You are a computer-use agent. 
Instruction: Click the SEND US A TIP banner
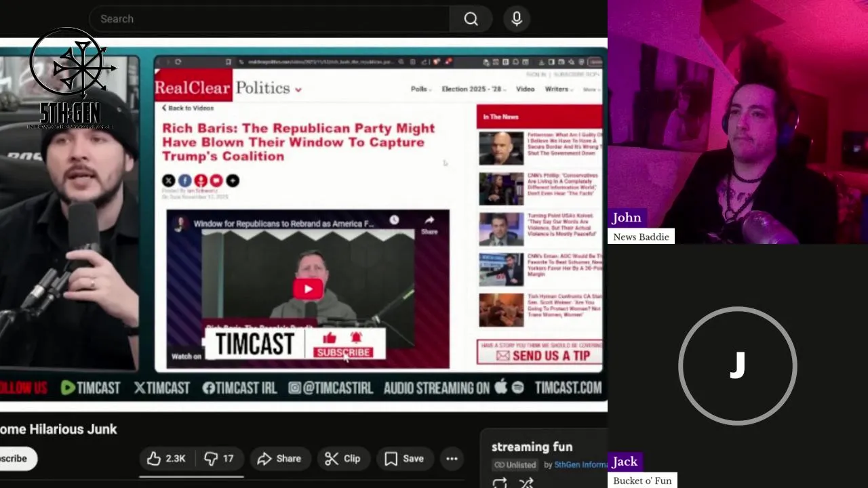(540, 352)
